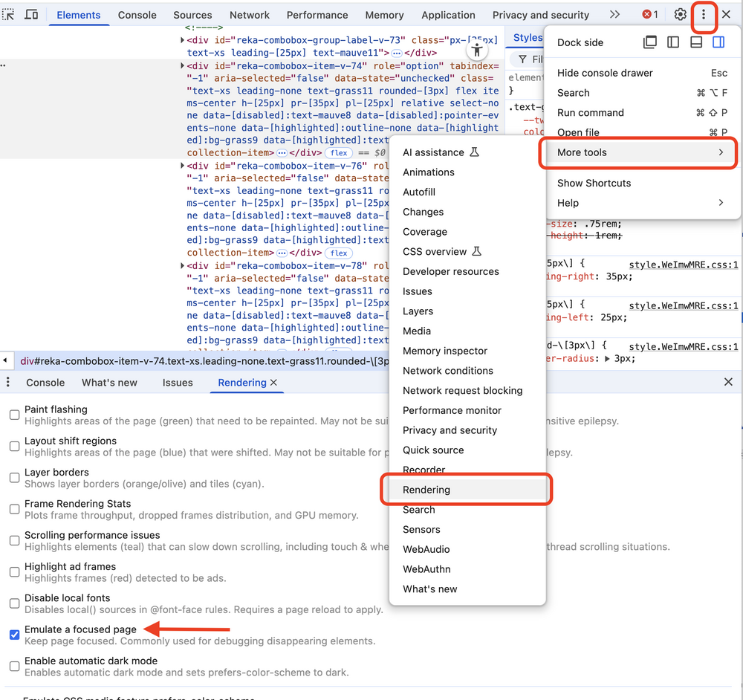
Task: Expand the reka-combobox-item-v-76 div node
Action: tap(183, 166)
